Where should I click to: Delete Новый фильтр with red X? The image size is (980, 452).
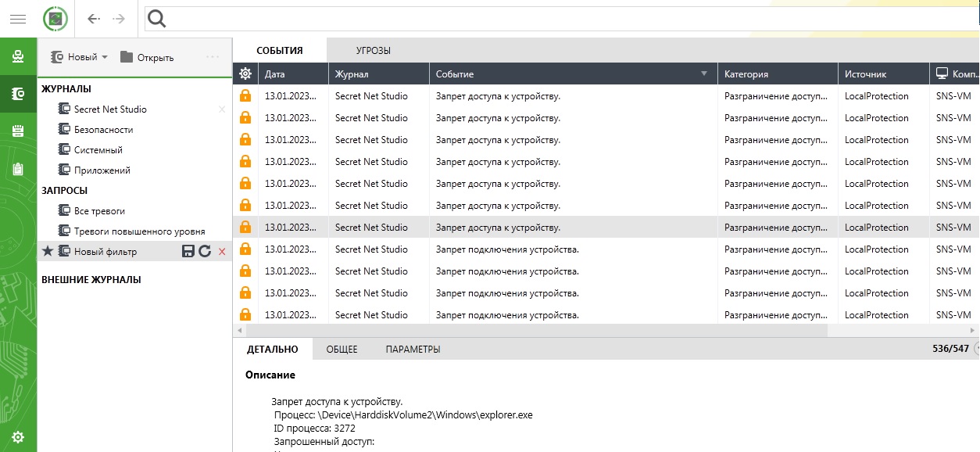tap(222, 251)
